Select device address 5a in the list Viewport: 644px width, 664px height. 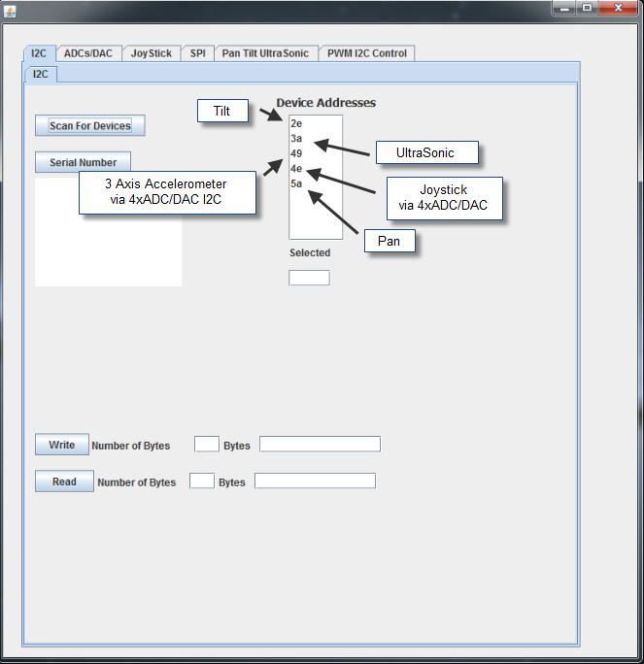tap(316, 183)
